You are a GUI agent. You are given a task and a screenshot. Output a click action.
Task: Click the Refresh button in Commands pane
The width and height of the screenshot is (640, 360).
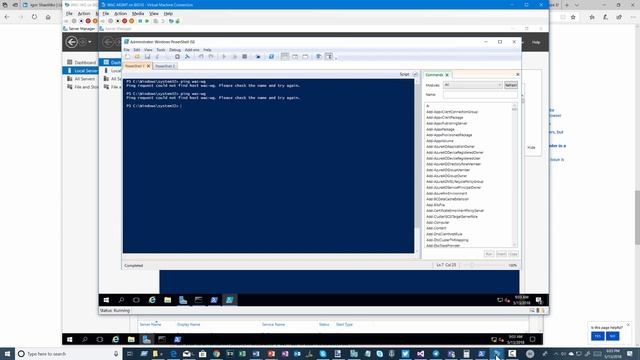511,85
